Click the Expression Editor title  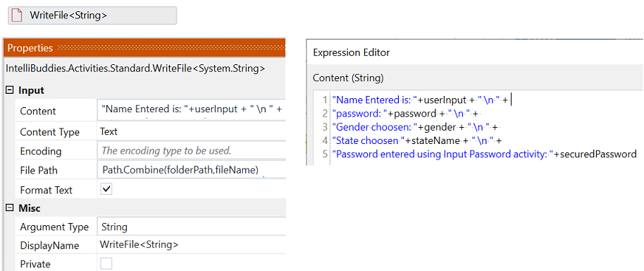(x=351, y=52)
